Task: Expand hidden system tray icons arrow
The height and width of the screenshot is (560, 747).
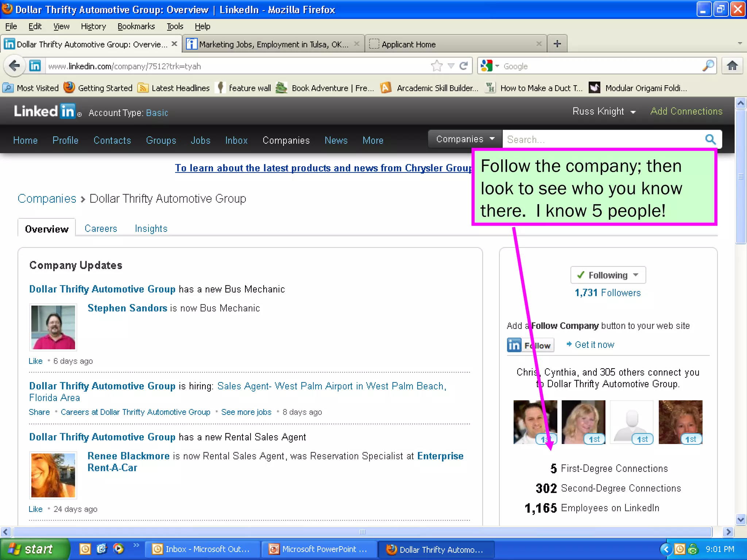Action: [666, 549]
